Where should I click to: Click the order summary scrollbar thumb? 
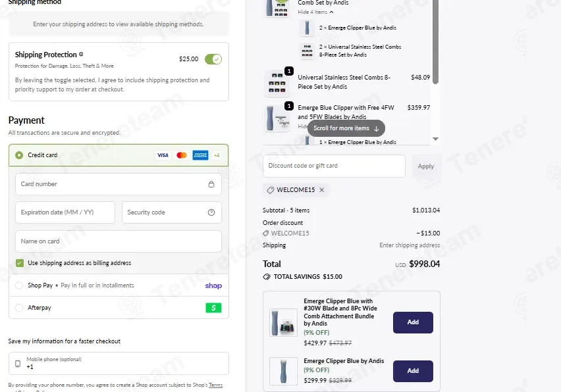[435, 41]
